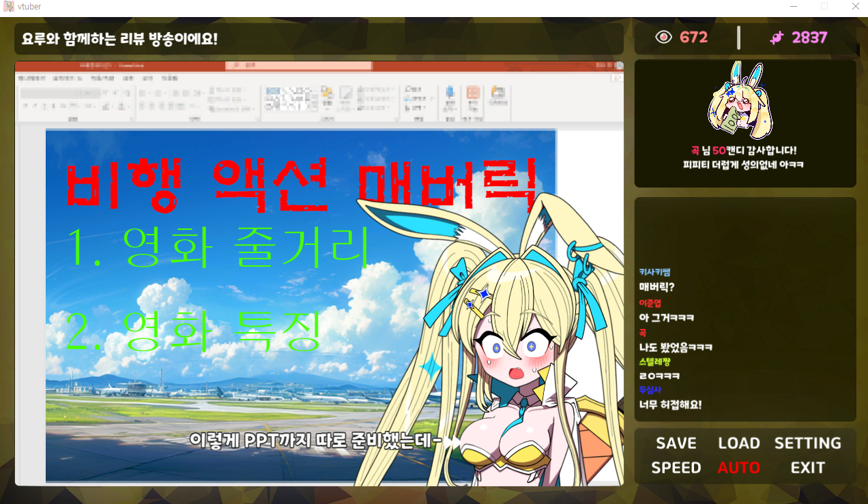Image resolution: width=868 pixels, height=504 pixels.
Task: Click the pink candy currency icon
Action: tap(777, 38)
